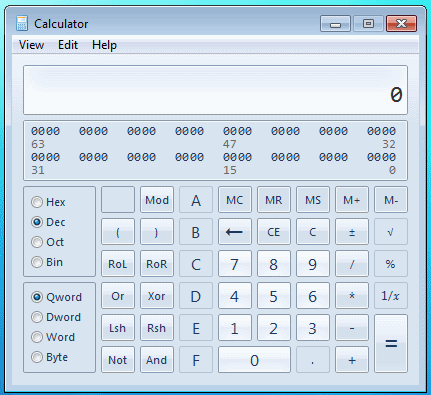The width and height of the screenshot is (431, 395).
Task: Close the Calculator window
Action: tap(401, 24)
